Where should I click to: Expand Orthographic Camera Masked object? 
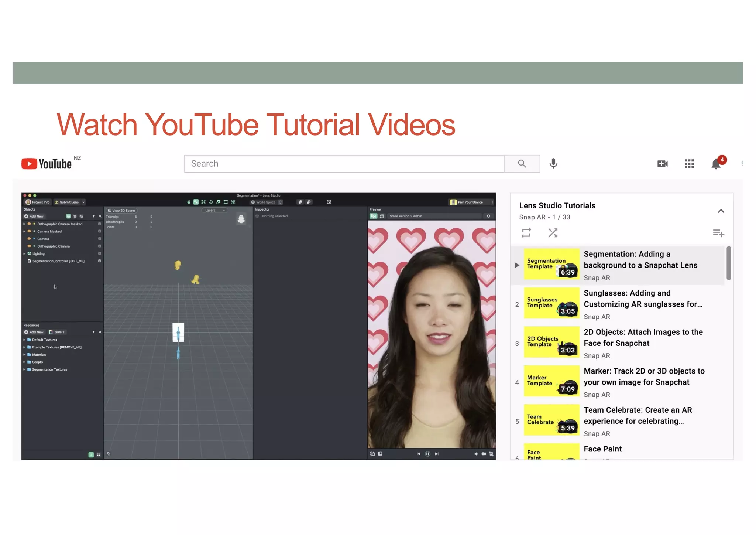pyautogui.click(x=24, y=224)
